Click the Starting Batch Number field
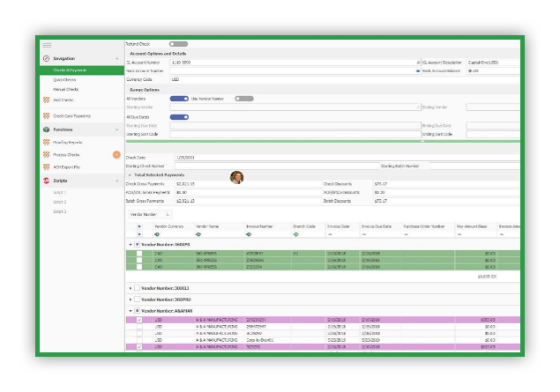 475,166
